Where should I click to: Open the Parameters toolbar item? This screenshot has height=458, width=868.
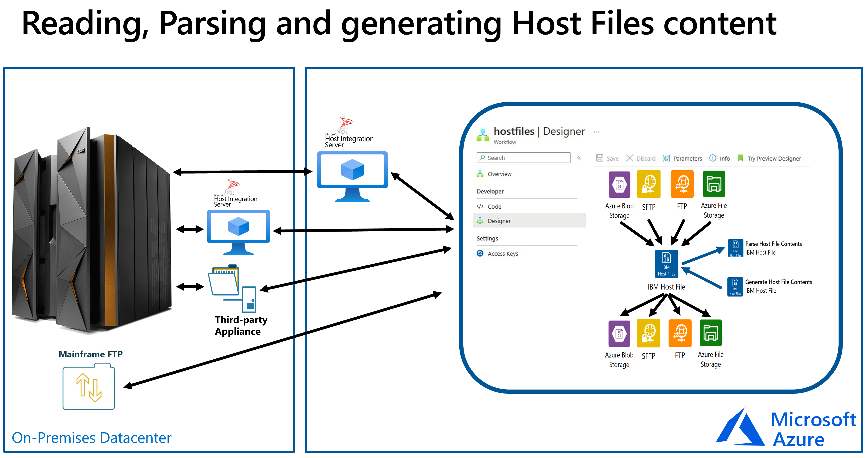tap(682, 158)
